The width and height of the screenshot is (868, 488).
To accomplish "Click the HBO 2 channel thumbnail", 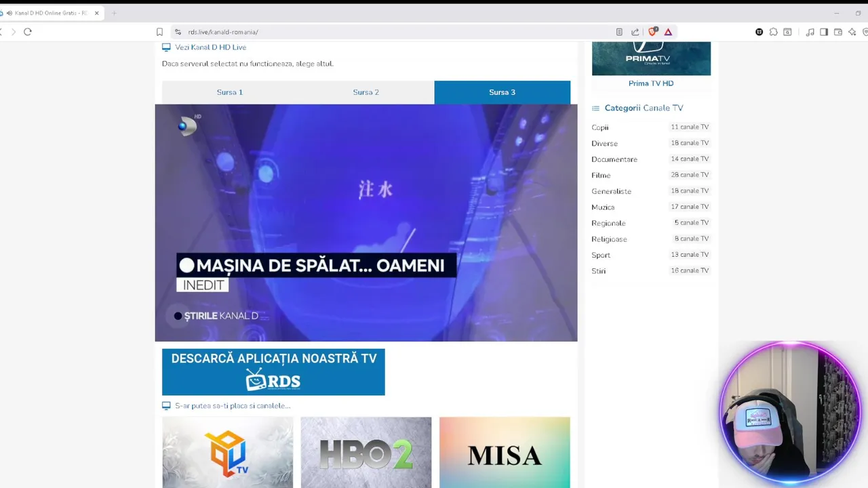I will click(366, 453).
